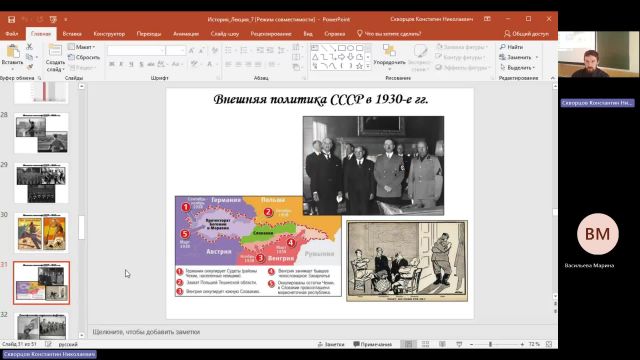Toggle the Заметки notes pane button
This screenshot has width=640, height=360.
coord(331,344)
